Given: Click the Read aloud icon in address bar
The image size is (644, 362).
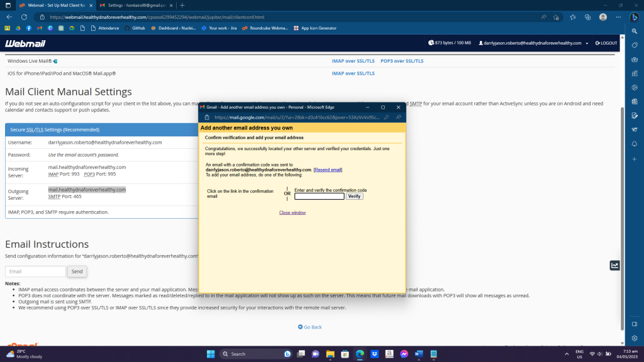Looking at the screenshot, I should click(543, 17).
